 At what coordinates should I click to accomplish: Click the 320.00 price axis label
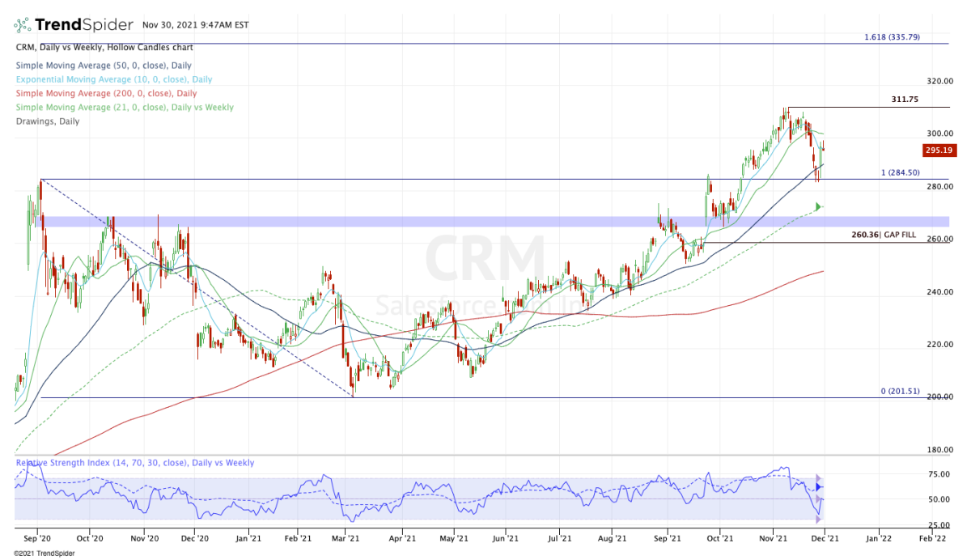940,82
